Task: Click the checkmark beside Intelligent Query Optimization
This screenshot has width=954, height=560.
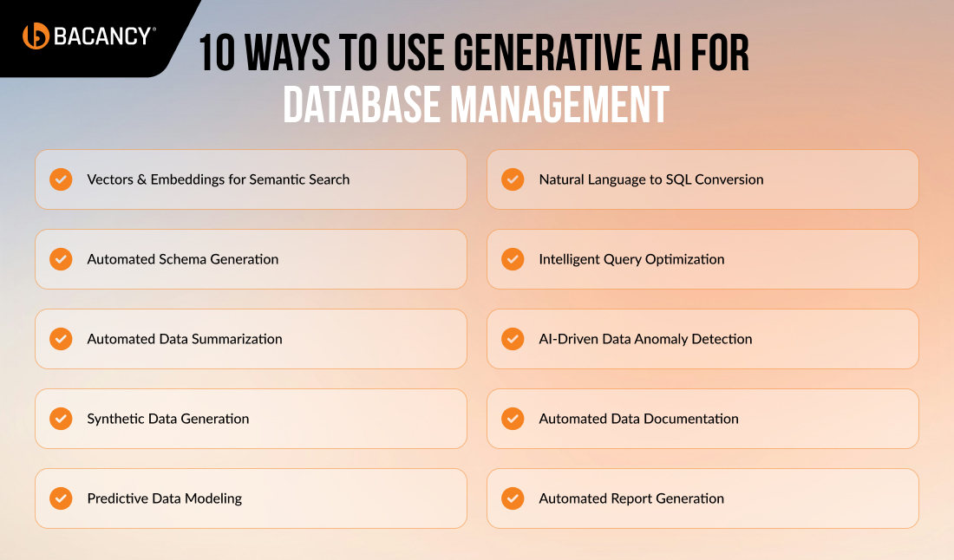Action: [x=513, y=259]
